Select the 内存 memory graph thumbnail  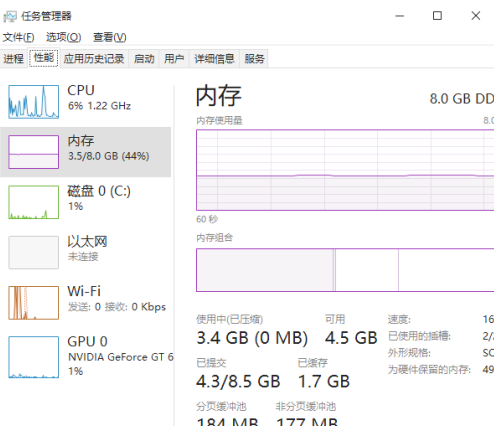click(34, 152)
